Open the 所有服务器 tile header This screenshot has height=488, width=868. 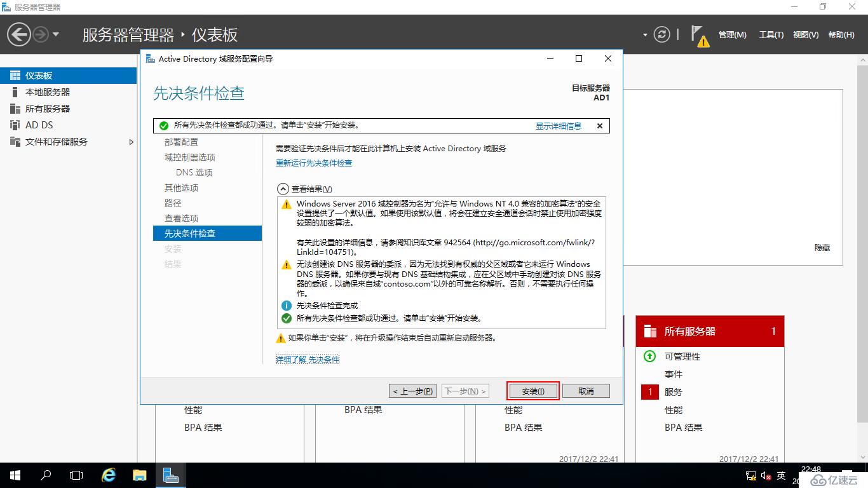click(x=710, y=331)
